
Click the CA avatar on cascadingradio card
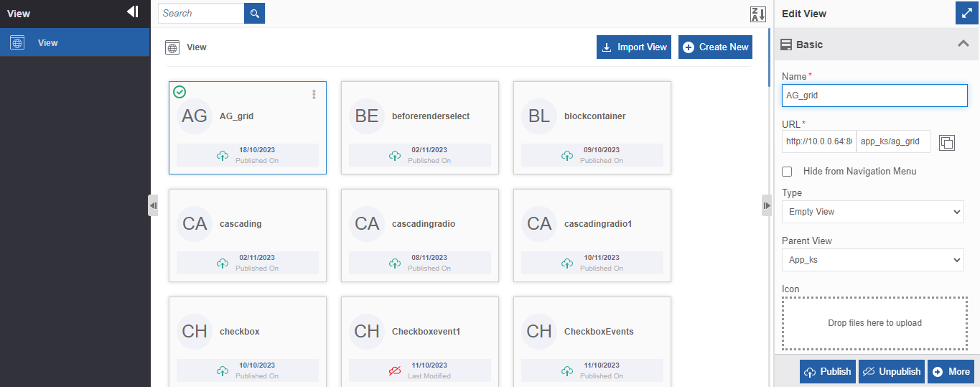(367, 224)
